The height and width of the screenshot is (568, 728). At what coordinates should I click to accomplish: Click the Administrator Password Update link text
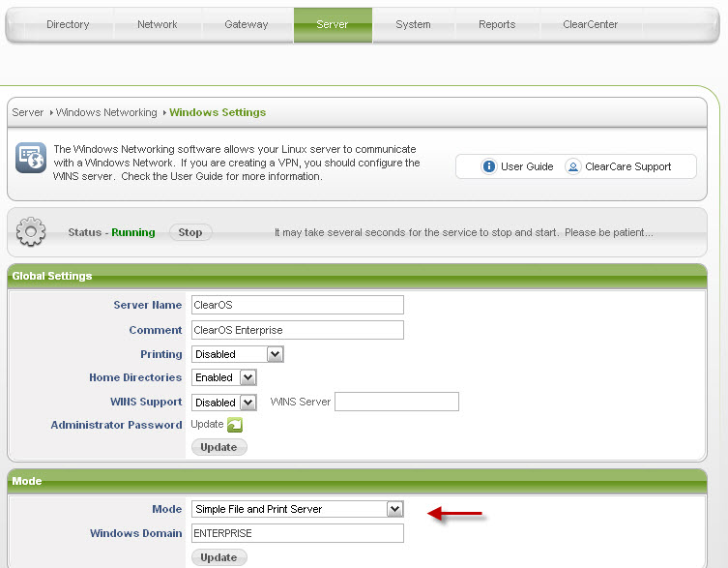207,425
